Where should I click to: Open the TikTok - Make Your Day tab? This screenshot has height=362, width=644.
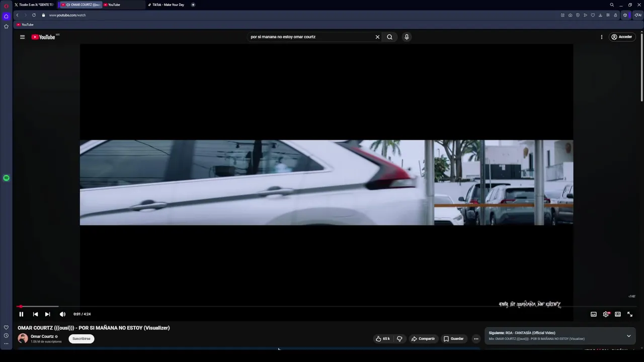click(167, 5)
